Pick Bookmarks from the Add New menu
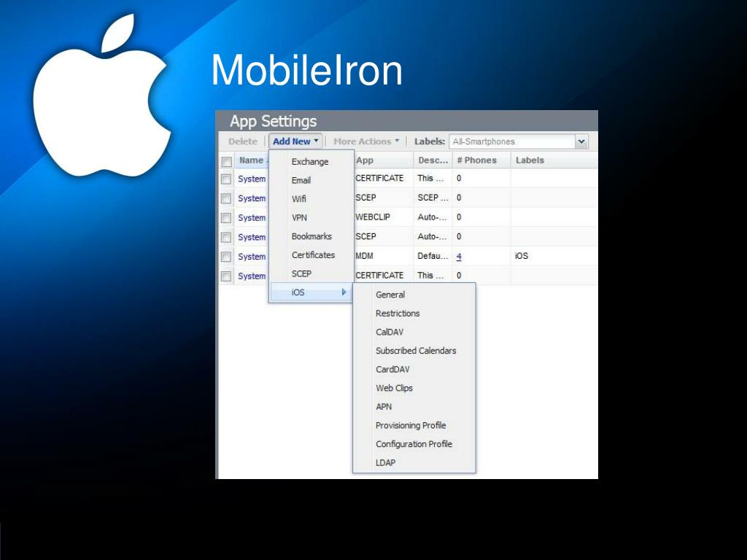The image size is (747, 560). (x=311, y=236)
